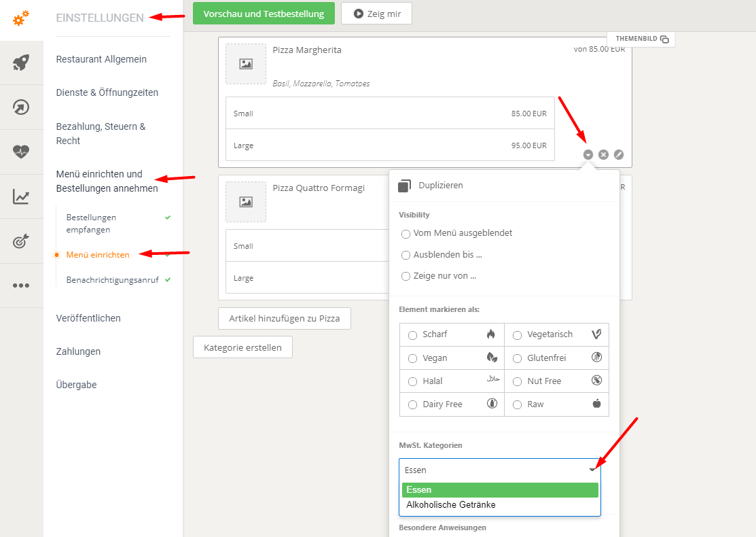Collapse the item options chevron on Pizza Margherita
Viewport: 756px width, 537px height.
(588, 154)
